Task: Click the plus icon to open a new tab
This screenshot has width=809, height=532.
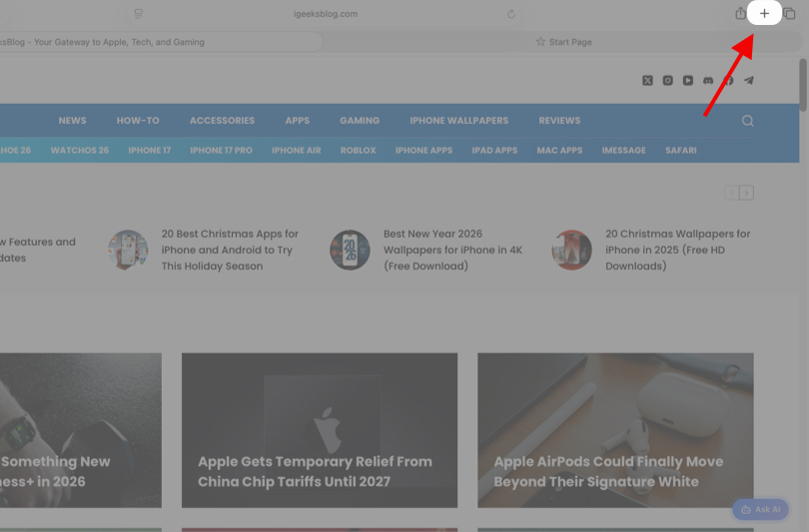Action: (x=764, y=14)
